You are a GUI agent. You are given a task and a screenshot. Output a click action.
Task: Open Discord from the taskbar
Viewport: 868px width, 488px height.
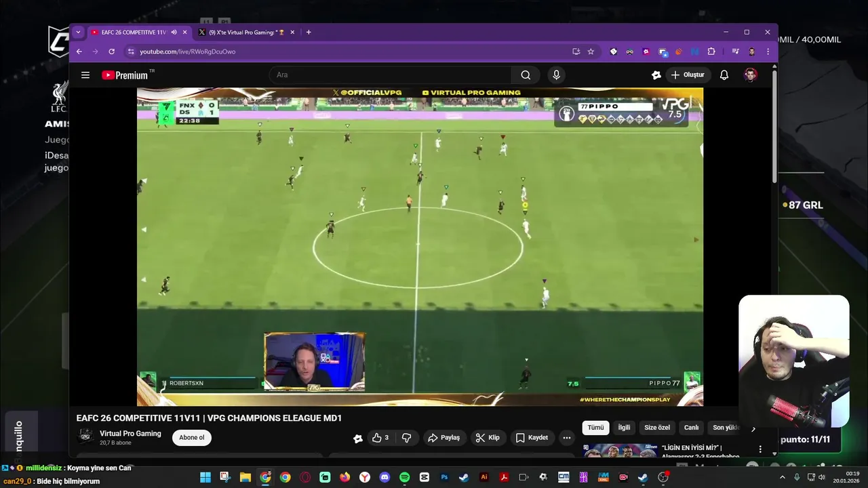pyautogui.click(x=384, y=477)
